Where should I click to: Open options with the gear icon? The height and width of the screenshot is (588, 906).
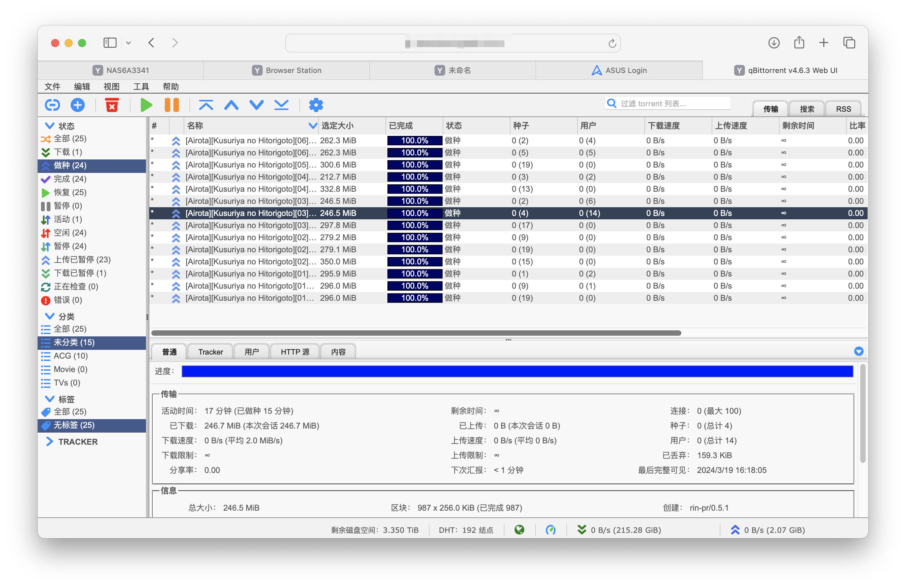316,105
